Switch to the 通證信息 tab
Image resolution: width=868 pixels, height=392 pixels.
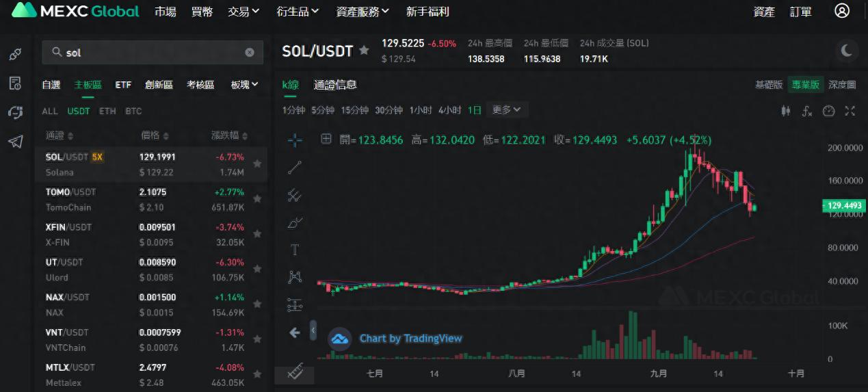point(335,85)
